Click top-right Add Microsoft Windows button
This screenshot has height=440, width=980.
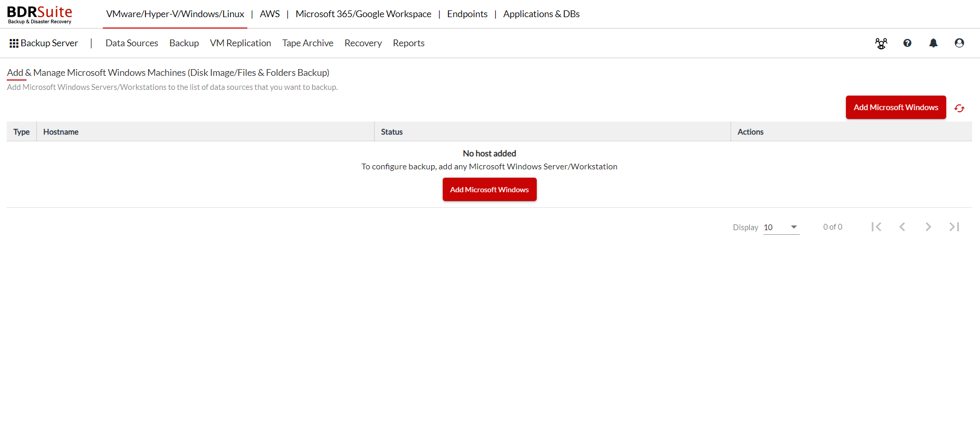(896, 108)
